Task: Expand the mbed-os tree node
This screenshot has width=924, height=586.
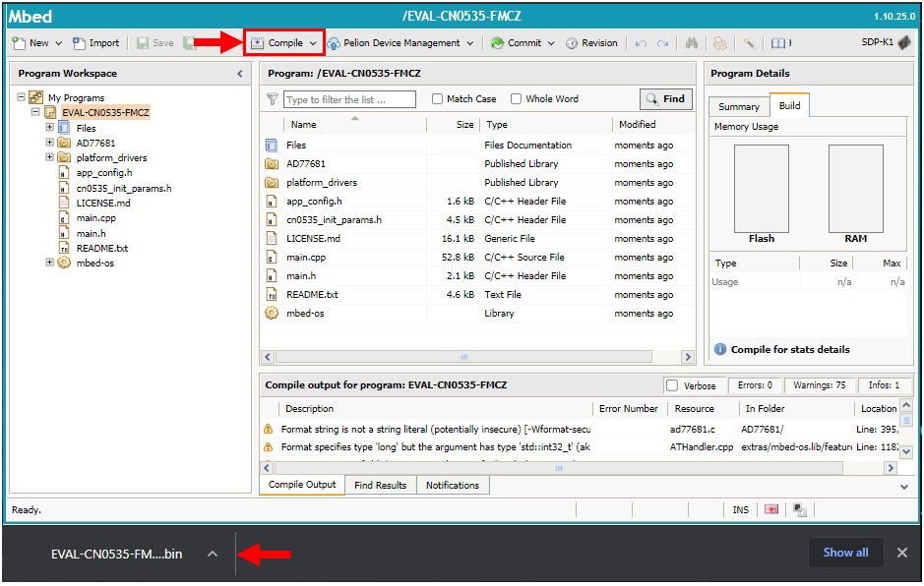Action: pyautogui.click(x=49, y=263)
